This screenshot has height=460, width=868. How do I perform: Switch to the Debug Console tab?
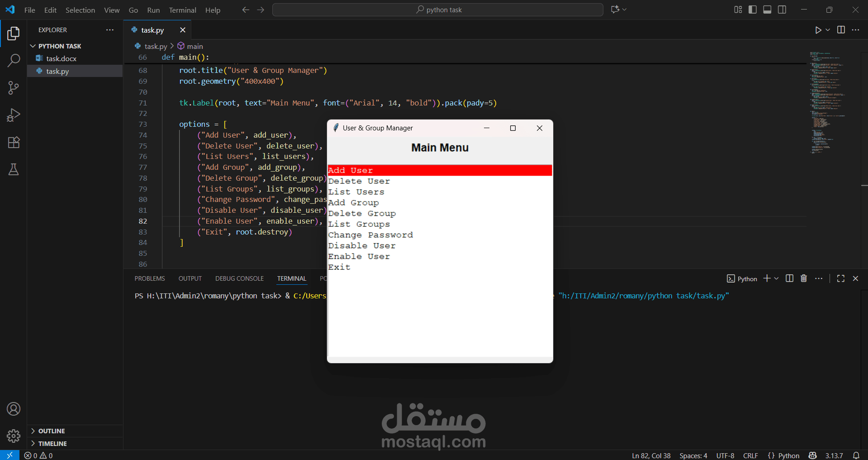coord(239,278)
